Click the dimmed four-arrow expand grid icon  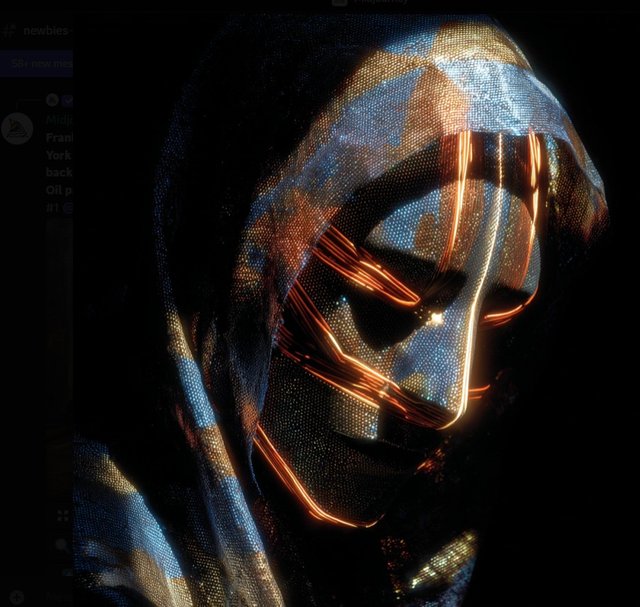63,516
